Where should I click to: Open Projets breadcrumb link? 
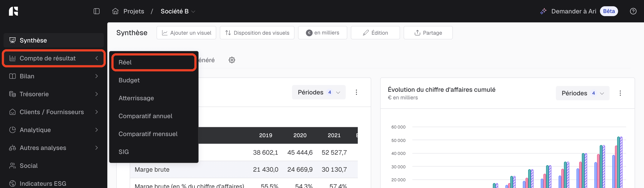pos(134,11)
